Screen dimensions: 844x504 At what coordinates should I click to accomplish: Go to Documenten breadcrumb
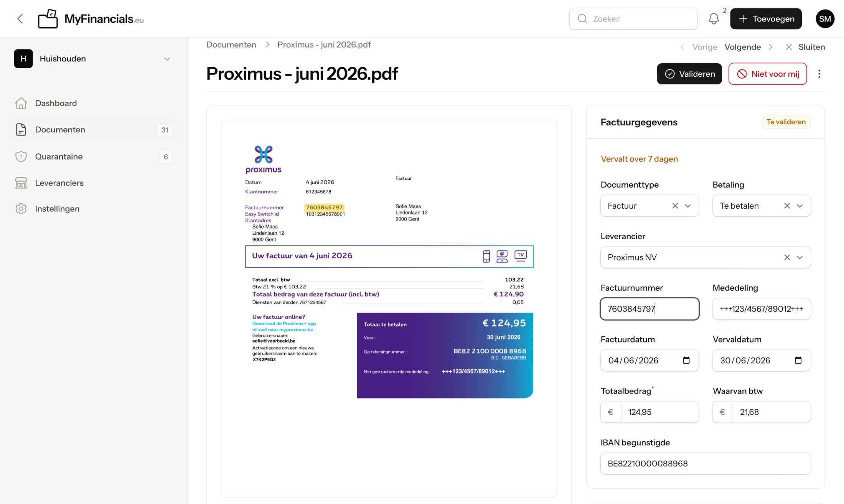(231, 44)
